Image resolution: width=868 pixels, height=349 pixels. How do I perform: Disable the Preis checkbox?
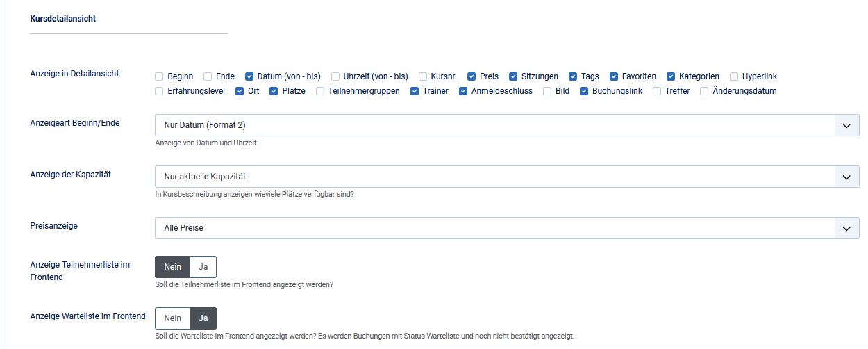pyautogui.click(x=471, y=76)
